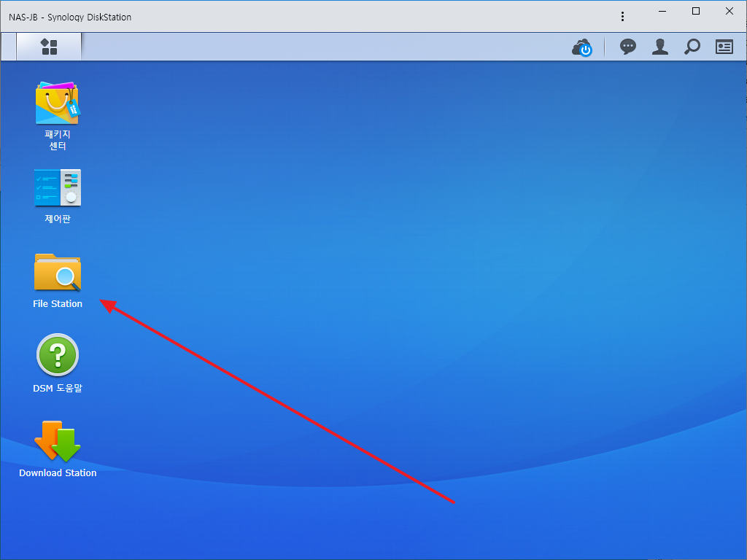747x560 pixels.
Task: Launch Download Station arrows icon
Action: [58, 441]
